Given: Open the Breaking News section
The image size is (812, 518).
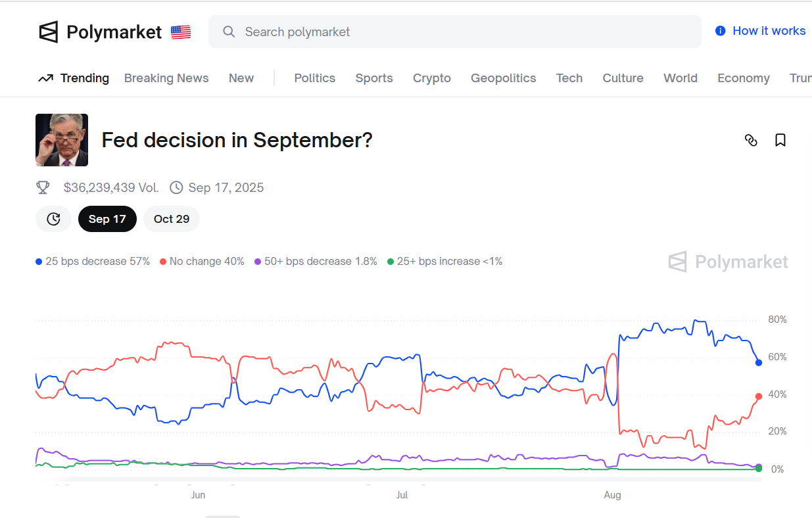Looking at the screenshot, I should click(166, 78).
